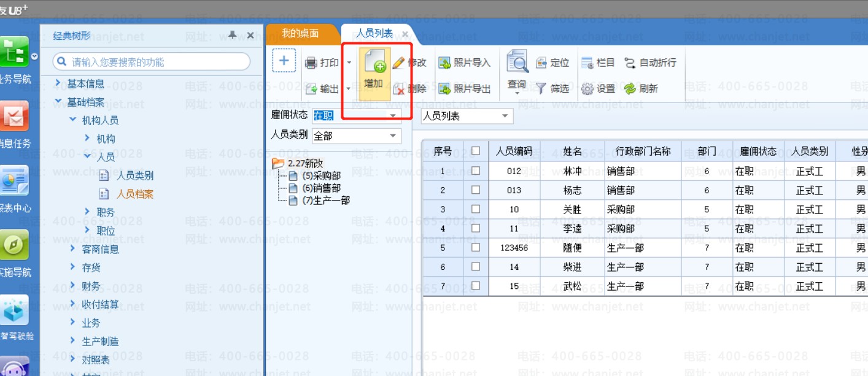The width and height of the screenshot is (868, 376).
Task: Click the dashed plus box icon
Action: coord(284,61)
